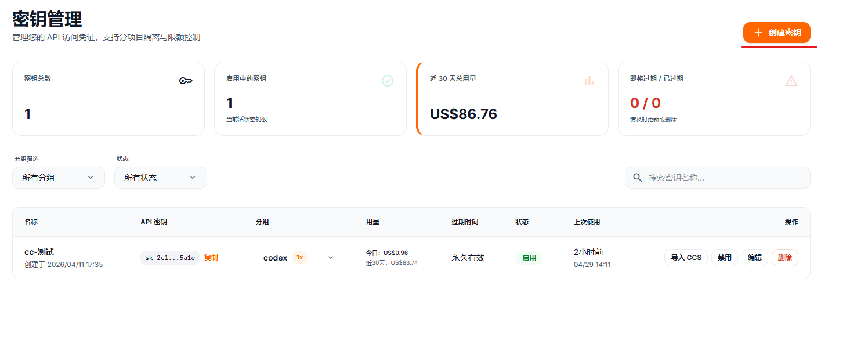Screen dimensions: 868x346
Task: Click the 近30天: US$83.74 usage value
Action: coord(392,262)
